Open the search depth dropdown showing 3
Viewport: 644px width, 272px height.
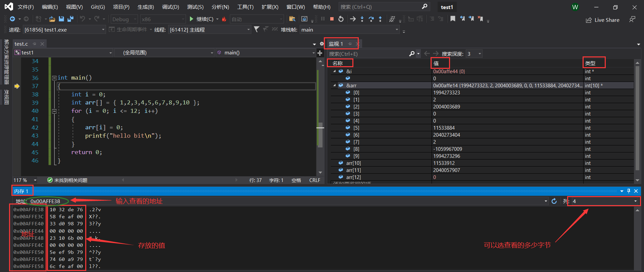coord(474,54)
